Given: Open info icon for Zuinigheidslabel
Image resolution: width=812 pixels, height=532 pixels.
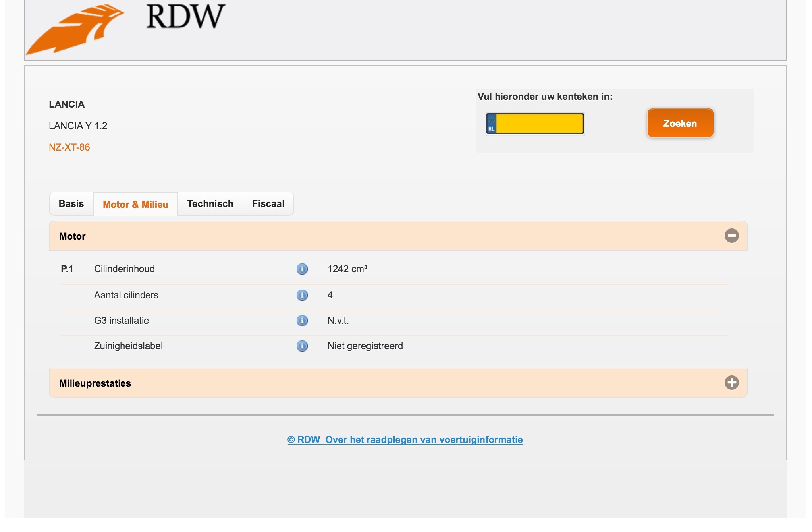Looking at the screenshot, I should (x=302, y=346).
